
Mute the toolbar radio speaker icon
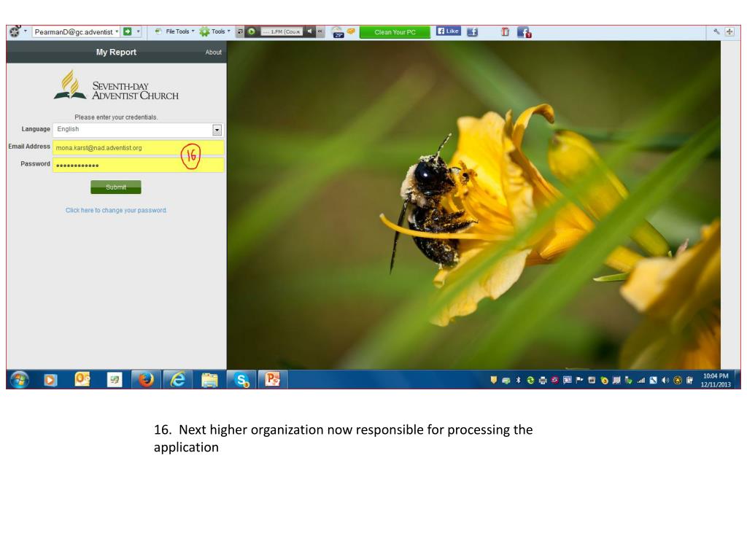coord(309,32)
